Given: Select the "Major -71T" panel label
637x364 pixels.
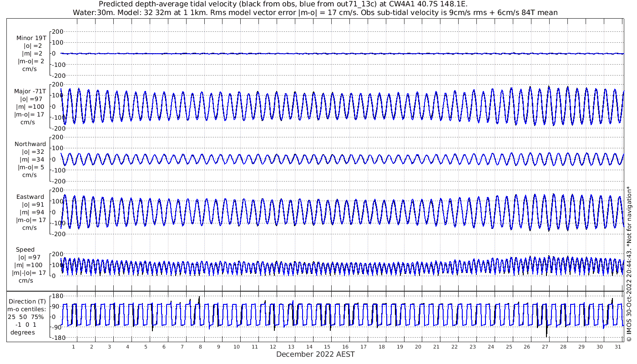Looking at the screenshot, I should pos(30,91).
